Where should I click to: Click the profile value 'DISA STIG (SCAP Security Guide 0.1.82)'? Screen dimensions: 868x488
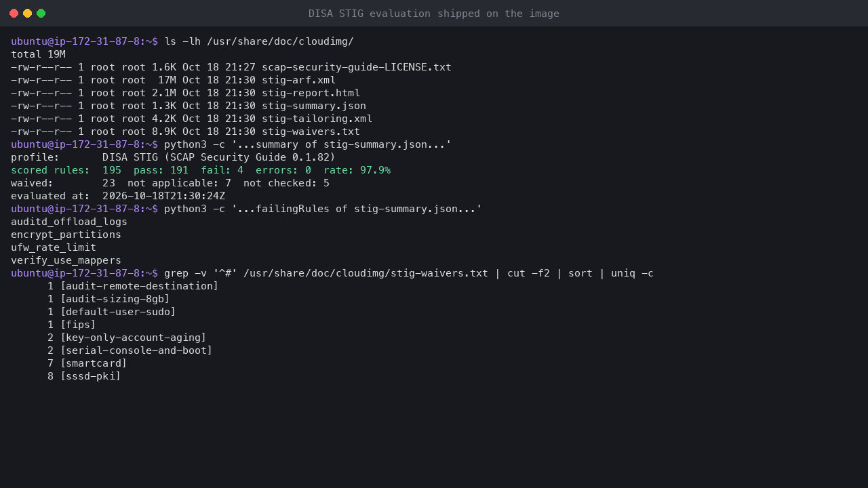click(219, 157)
